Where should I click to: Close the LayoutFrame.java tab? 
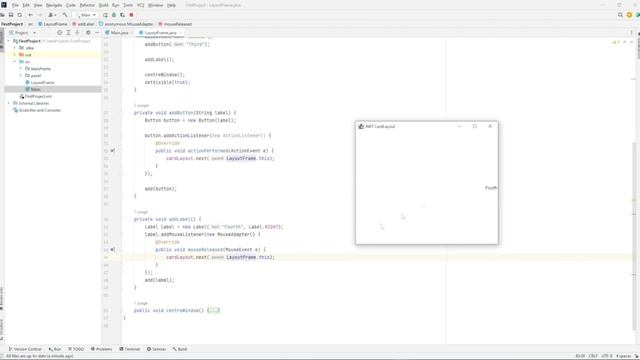click(180, 33)
